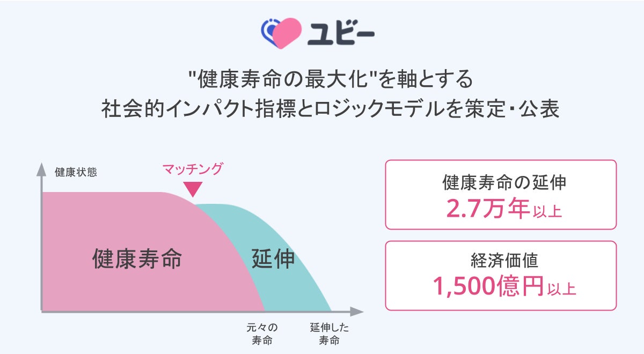The width and height of the screenshot is (644, 354).
Task: Click the 健康寿命の延伸 card
Action: 501,194
